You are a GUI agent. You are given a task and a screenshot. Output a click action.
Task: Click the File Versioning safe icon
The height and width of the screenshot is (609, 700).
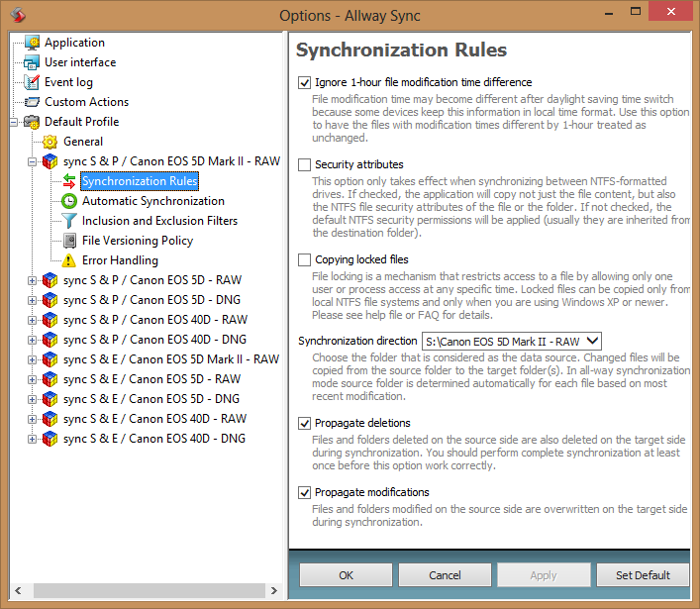(69, 241)
